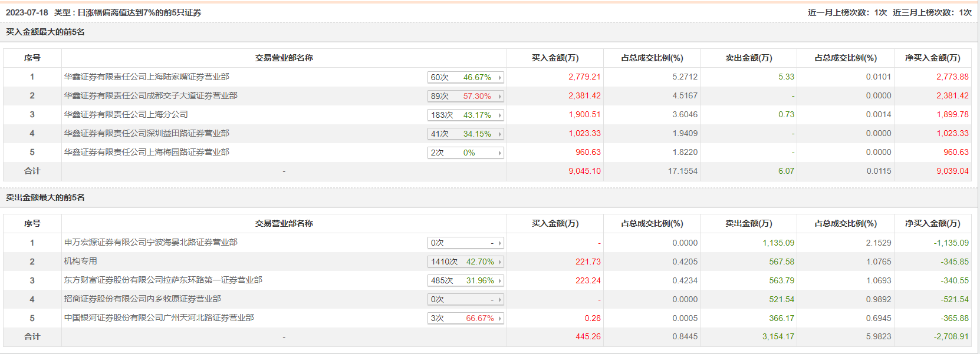This screenshot has width=980, height=354.
Task: Select the 机构专用 entry
Action: (x=80, y=261)
